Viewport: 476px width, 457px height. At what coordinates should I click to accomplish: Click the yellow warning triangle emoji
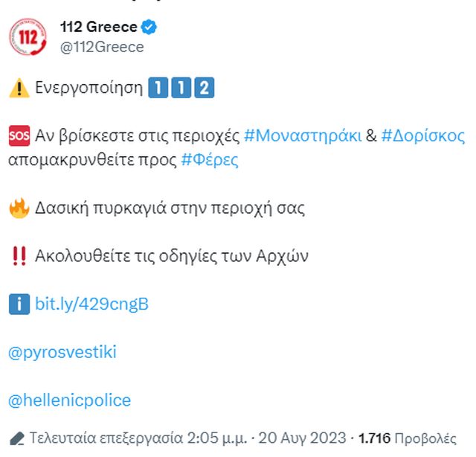click(x=19, y=89)
